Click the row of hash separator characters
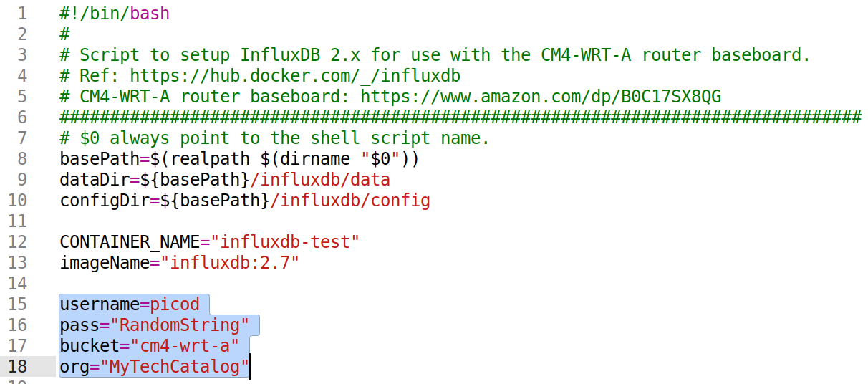The image size is (868, 384). (x=458, y=117)
